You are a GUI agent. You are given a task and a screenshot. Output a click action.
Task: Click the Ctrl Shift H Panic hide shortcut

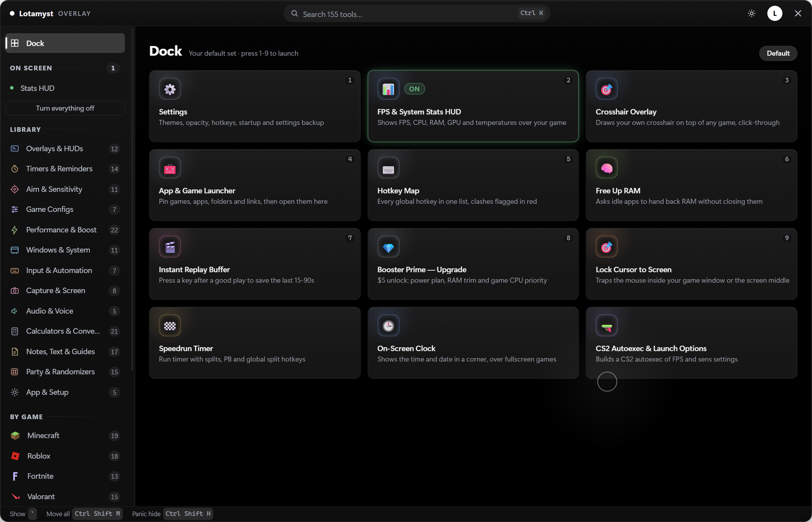click(x=188, y=514)
